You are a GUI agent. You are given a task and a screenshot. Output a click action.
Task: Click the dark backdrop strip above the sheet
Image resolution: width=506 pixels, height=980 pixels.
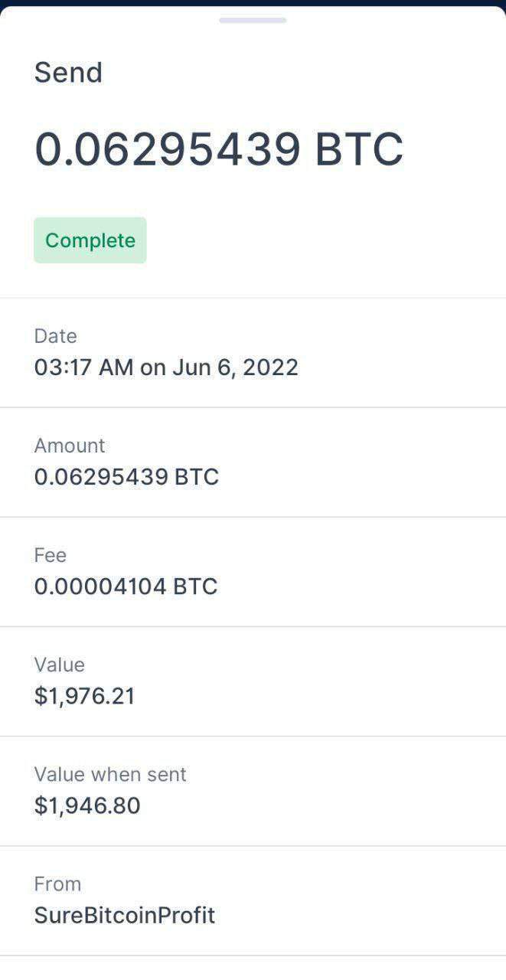point(253,2)
